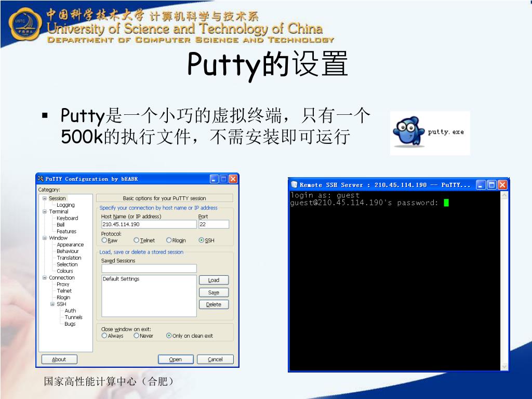Click the USTC university logo emblem
Screen dimensions: 532x399
click(x=25, y=24)
